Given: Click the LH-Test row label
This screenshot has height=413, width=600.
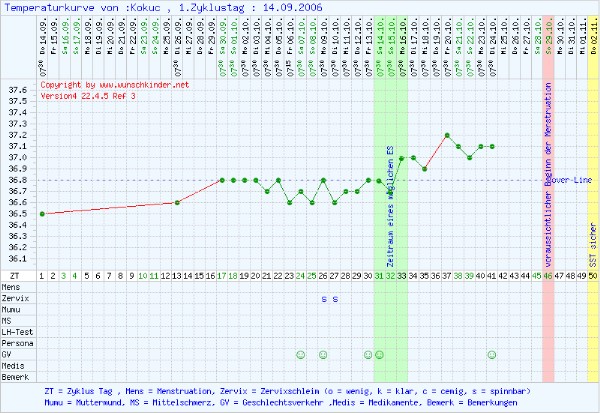Looking at the screenshot, I should coord(17,331).
